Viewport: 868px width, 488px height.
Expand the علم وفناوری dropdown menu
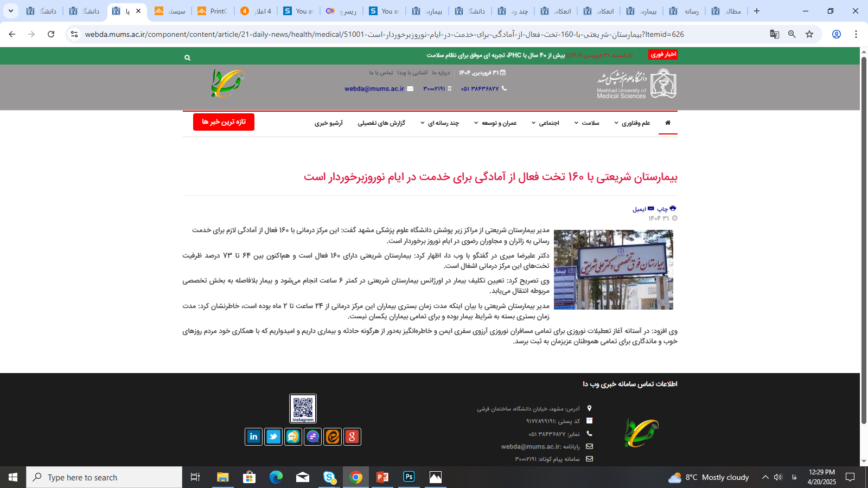click(x=632, y=123)
